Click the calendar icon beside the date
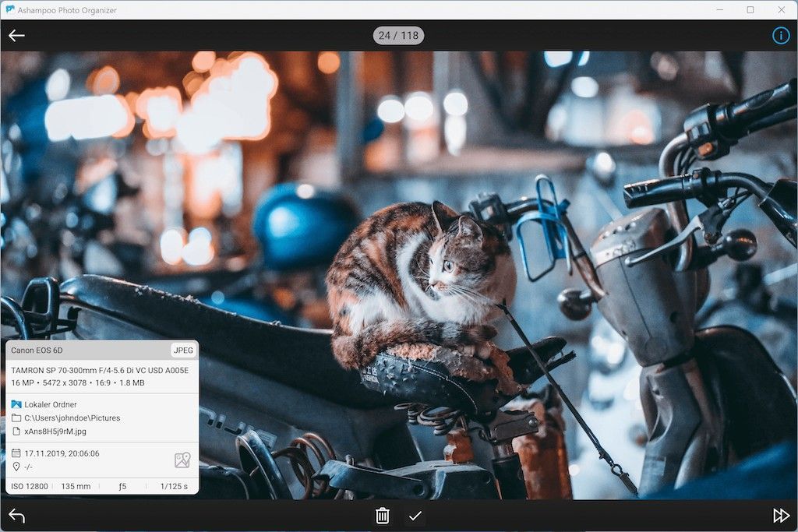The width and height of the screenshot is (798, 532). pos(16,453)
